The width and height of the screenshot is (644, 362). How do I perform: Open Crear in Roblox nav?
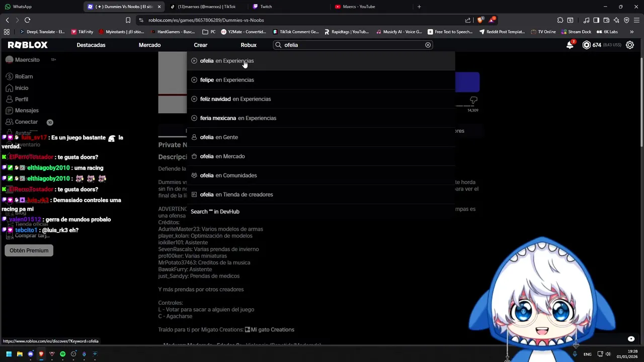coord(200,45)
